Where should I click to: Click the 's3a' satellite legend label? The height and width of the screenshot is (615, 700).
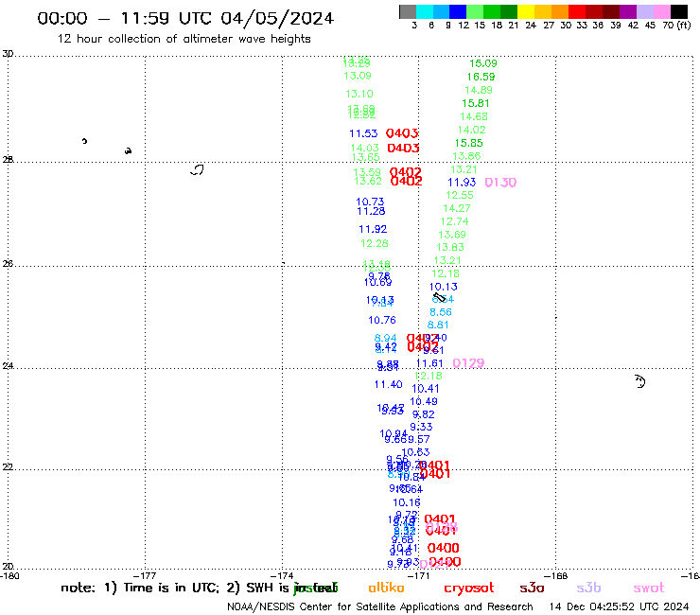[532, 589]
